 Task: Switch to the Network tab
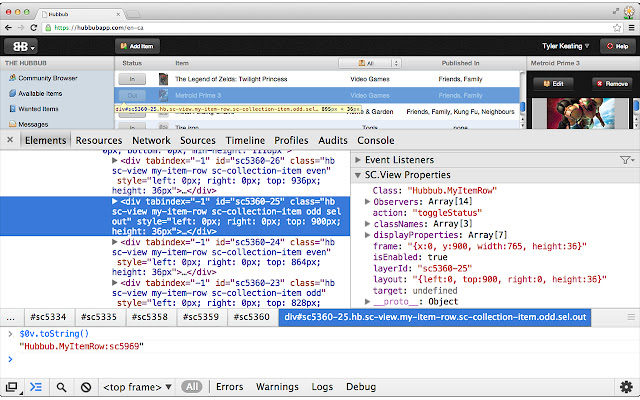pyautogui.click(x=151, y=141)
